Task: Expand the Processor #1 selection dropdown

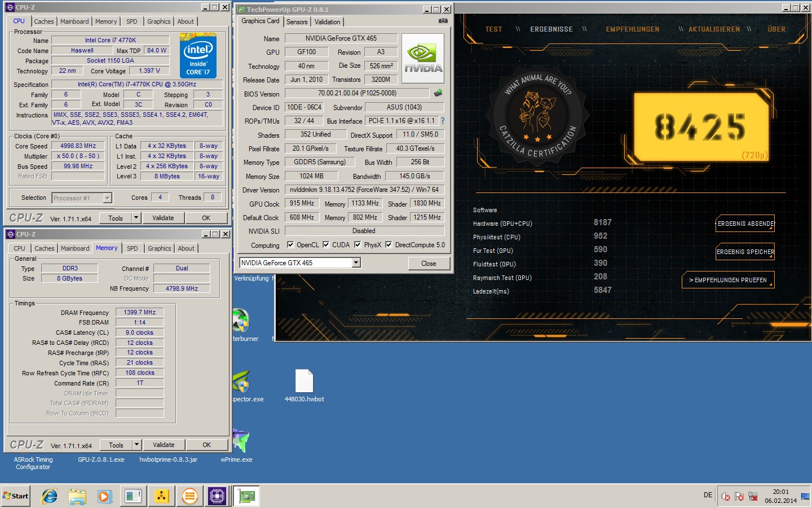Action: click(107, 198)
